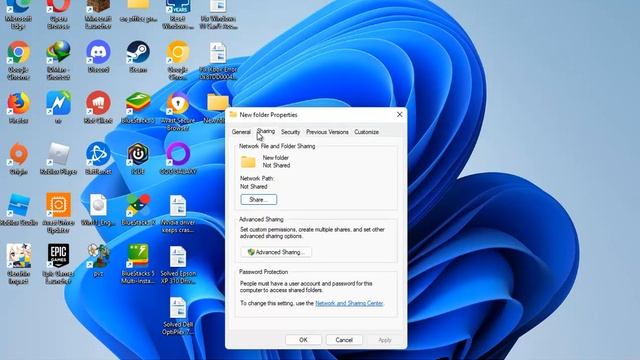The width and height of the screenshot is (640, 360).
Task: Select the hexagonal iCUE shortcut
Action: click(138, 155)
